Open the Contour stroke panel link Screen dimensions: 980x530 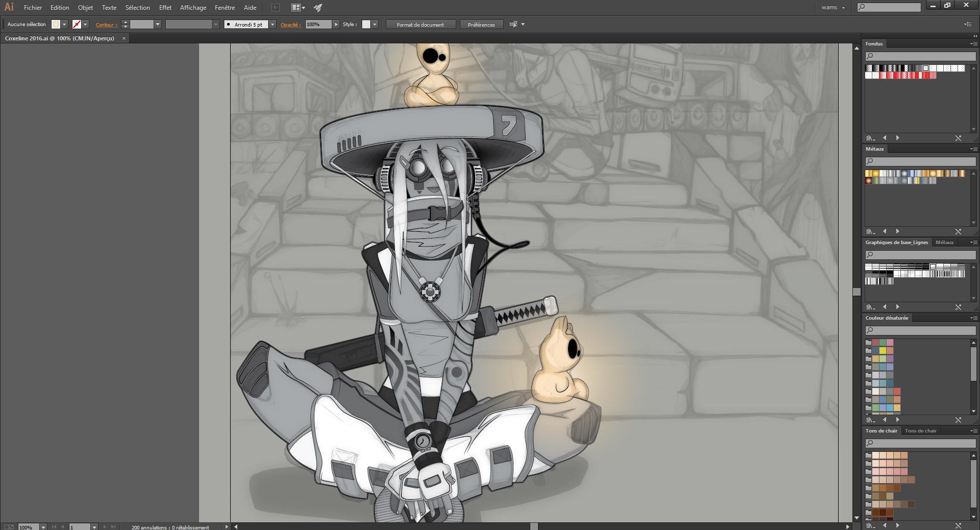106,25
